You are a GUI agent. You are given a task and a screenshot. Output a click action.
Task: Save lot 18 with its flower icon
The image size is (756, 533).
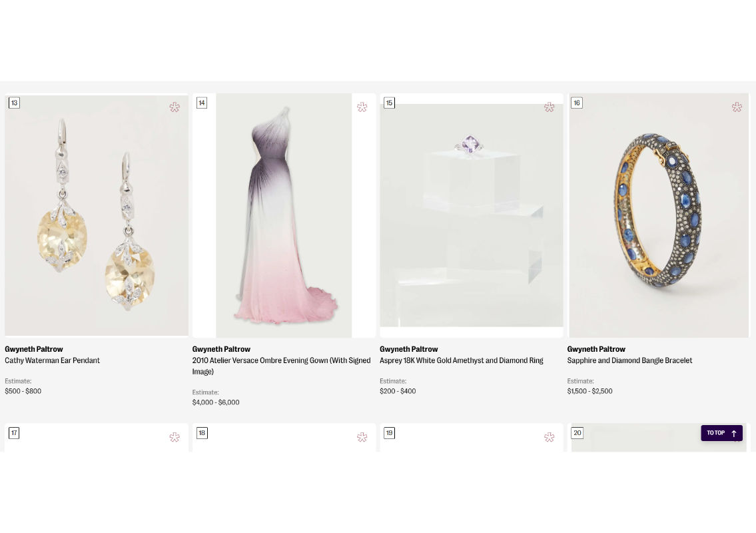click(x=362, y=437)
